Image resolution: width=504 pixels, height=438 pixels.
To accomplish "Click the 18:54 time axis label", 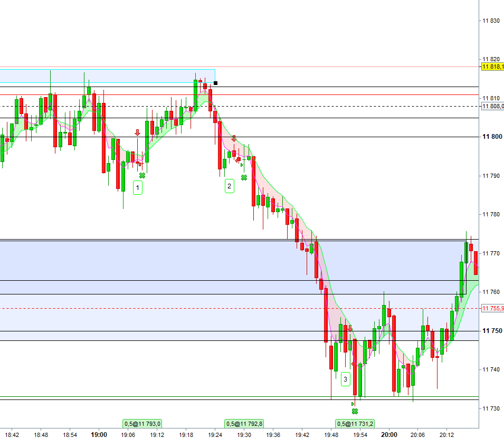I will click(70, 435).
